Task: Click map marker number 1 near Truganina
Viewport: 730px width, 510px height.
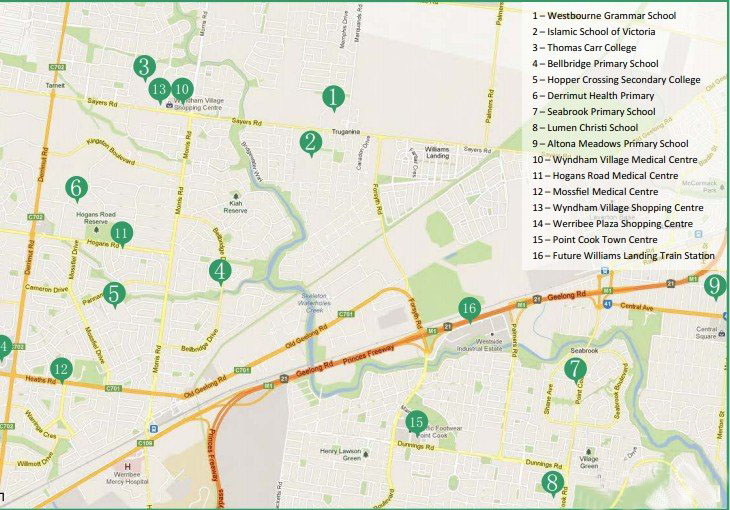Action: click(x=333, y=97)
